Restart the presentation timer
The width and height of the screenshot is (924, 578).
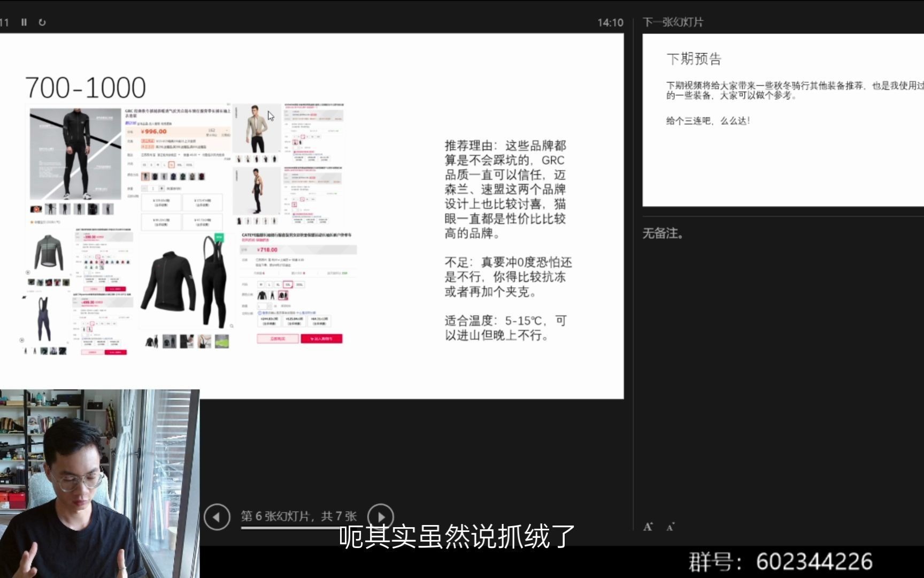click(42, 22)
